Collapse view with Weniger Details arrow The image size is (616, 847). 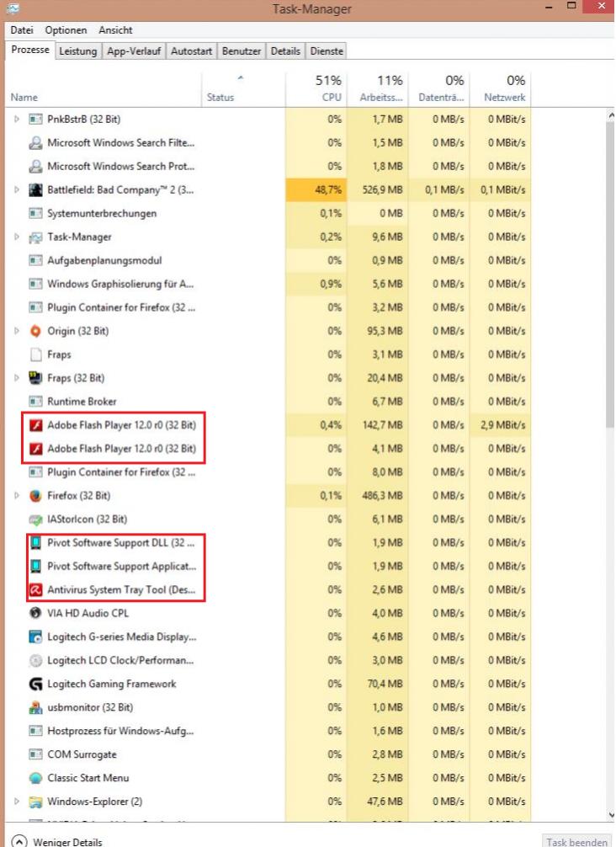click(x=19, y=842)
